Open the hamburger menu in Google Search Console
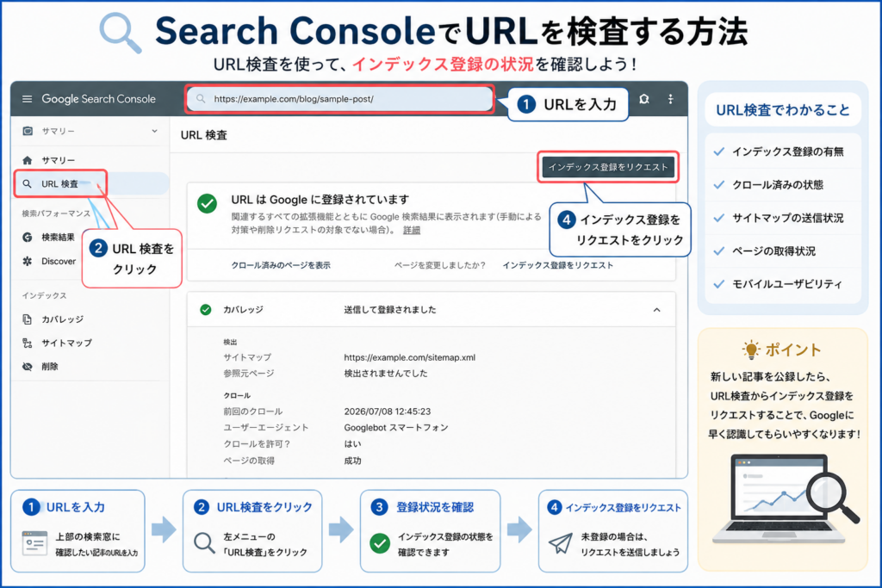The image size is (882, 588). click(x=27, y=99)
